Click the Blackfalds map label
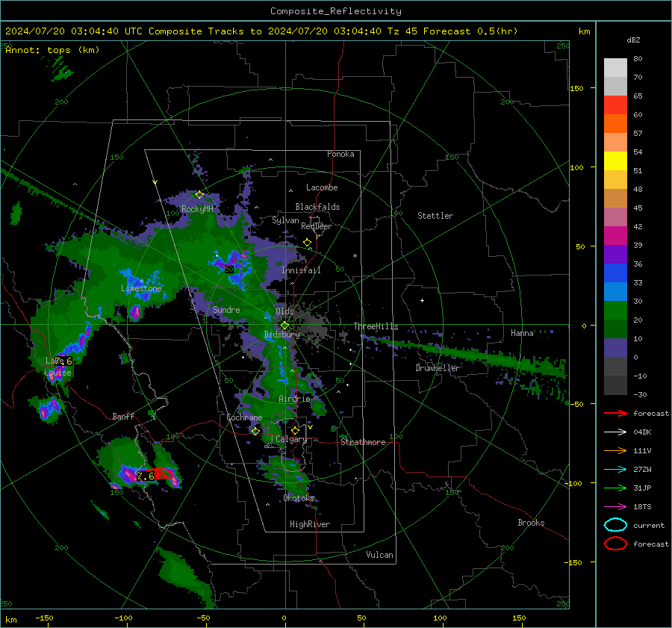The height and width of the screenshot is (628, 672). pos(317,207)
